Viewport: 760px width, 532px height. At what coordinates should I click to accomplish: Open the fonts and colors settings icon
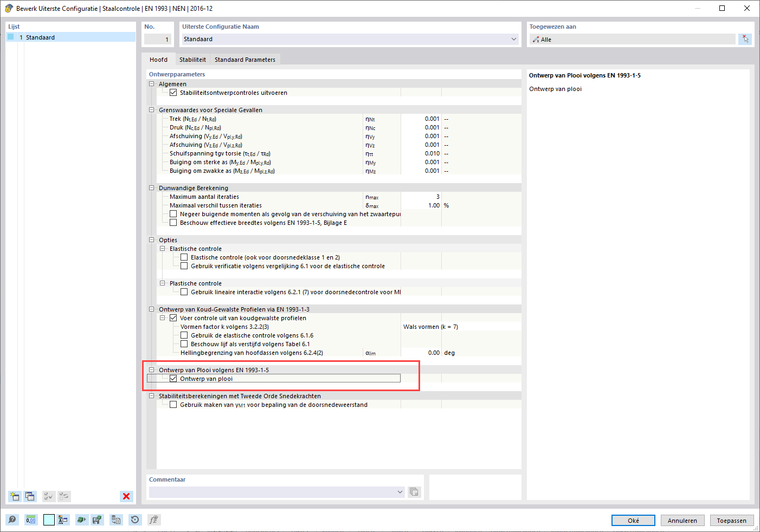[63, 520]
